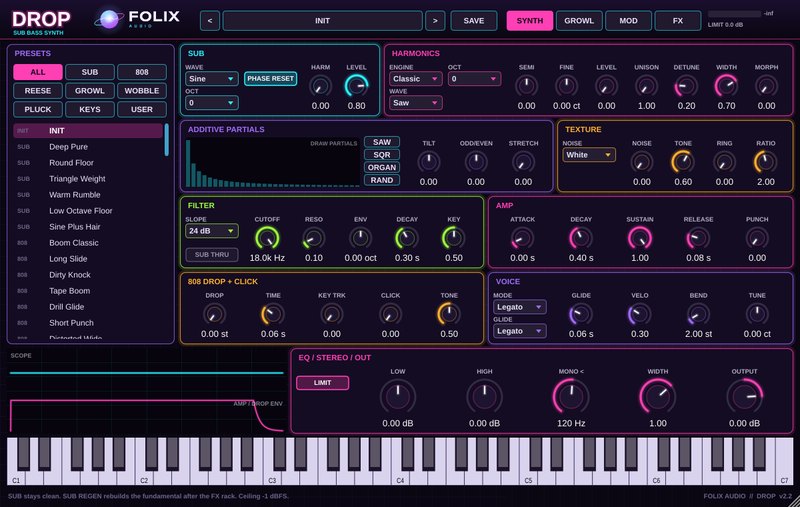
Task: Click the OUTPUT knob
Action: coord(744,397)
